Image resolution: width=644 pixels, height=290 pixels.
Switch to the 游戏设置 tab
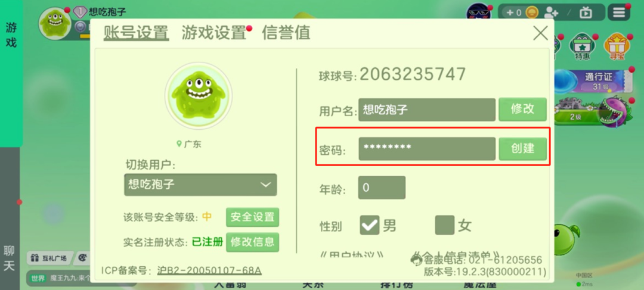pos(213,33)
